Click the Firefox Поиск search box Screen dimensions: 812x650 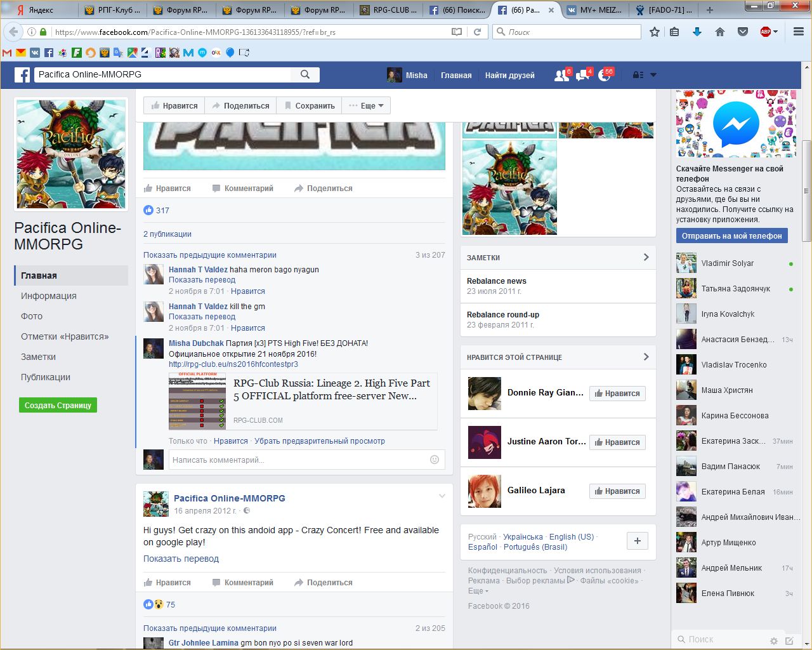coord(567,32)
